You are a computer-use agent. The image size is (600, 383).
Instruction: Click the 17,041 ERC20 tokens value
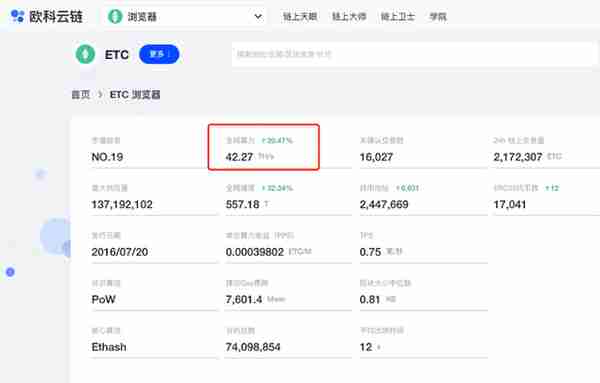click(510, 204)
